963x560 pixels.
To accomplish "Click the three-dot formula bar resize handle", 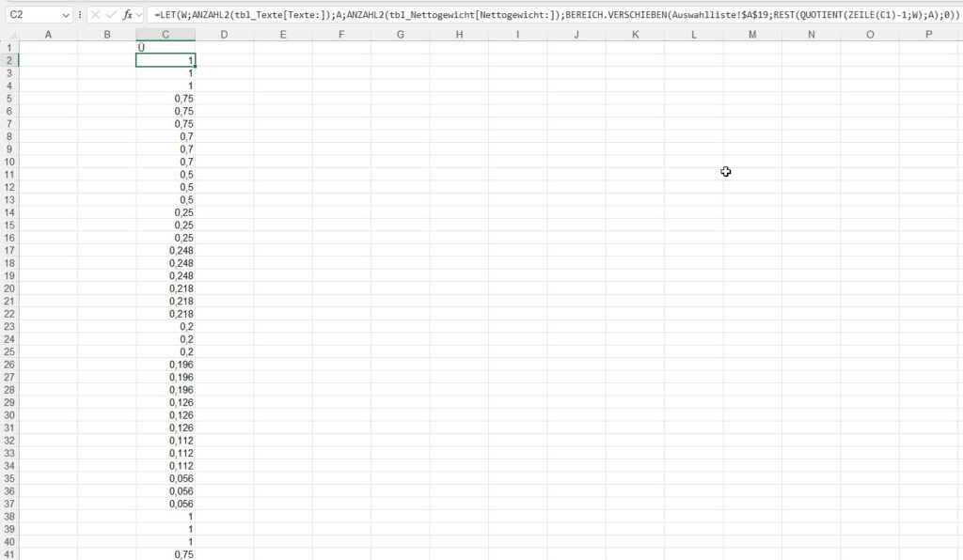I will tap(80, 14).
